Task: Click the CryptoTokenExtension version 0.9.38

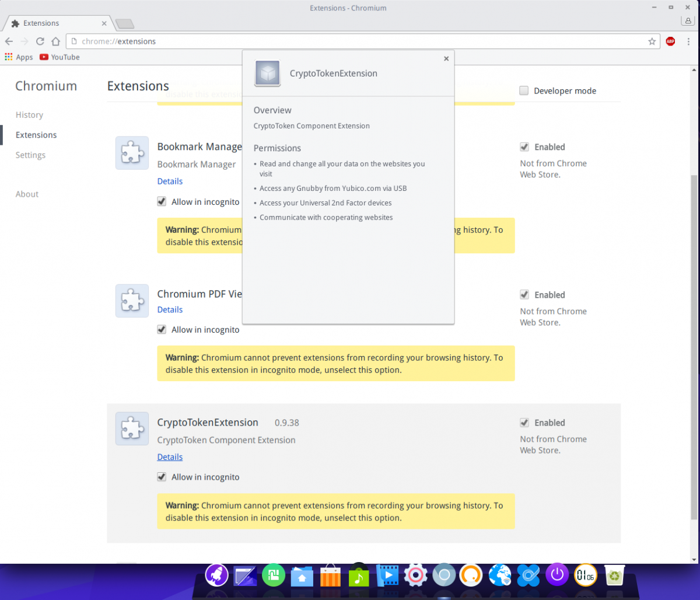Action: 287,423
